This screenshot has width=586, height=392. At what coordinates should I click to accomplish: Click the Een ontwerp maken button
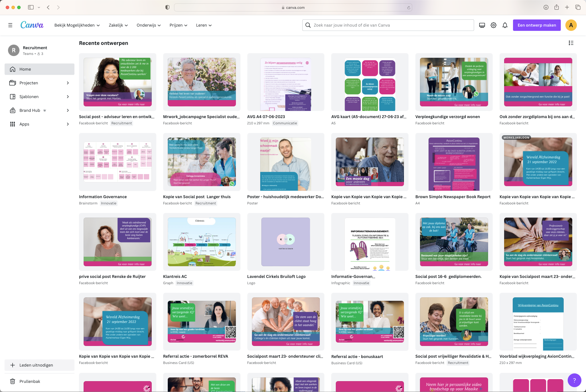point(537,25)
